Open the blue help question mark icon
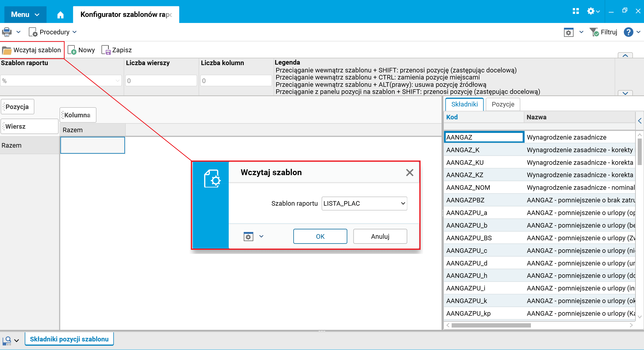The width and height of the screenshot is (644, 350). click(628, 32)
